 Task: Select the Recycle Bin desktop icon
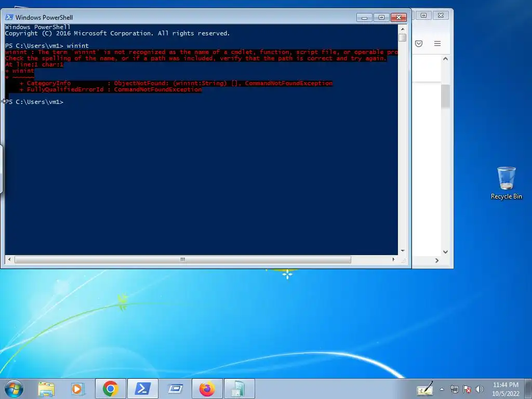(506, 183)
